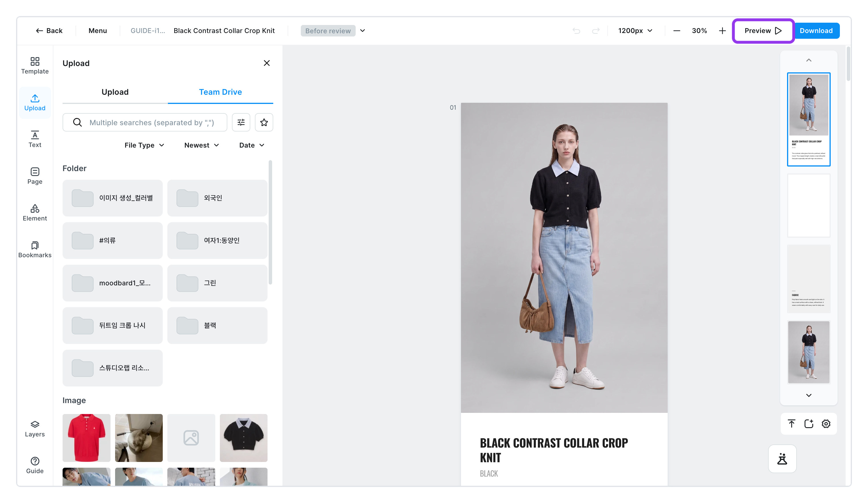This screenshot has height=503, width=868.
Task: Switch to the Upload tab
Action: pyautogui.click(x=115, y=92)
